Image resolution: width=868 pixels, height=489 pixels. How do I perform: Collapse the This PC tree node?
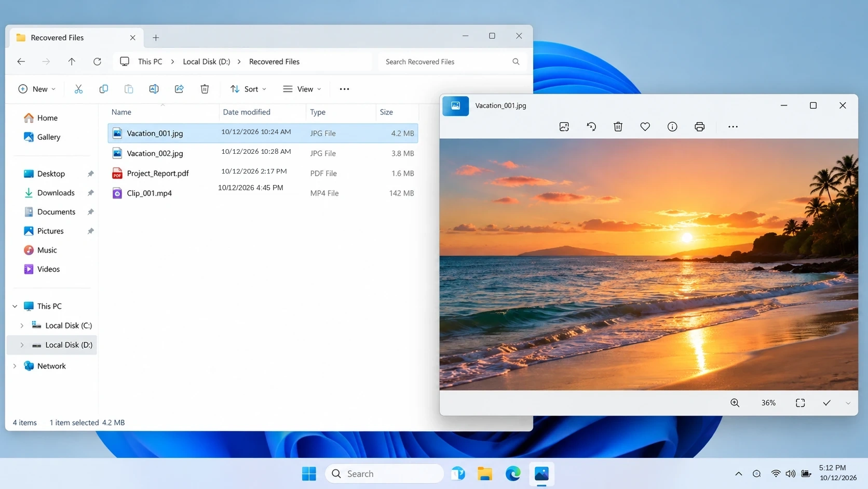pyautogui.click(x=15, y=307)
